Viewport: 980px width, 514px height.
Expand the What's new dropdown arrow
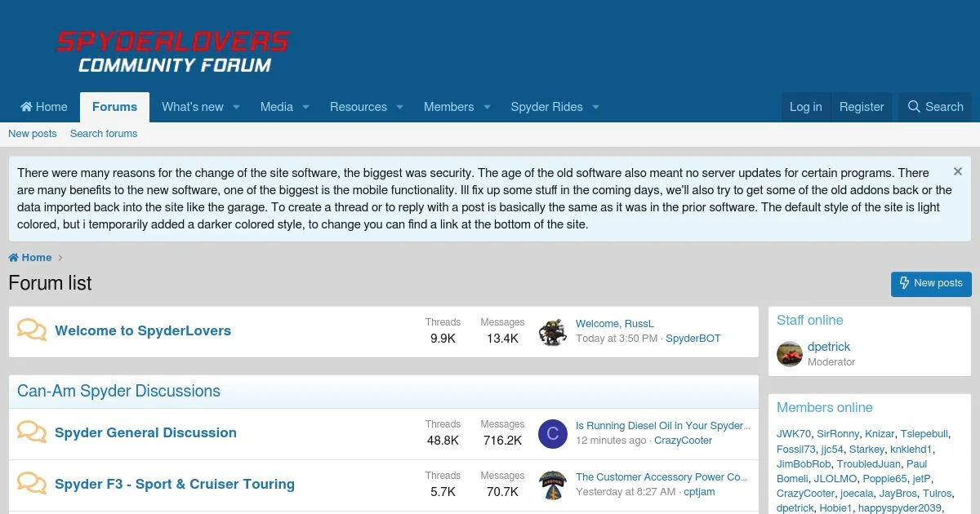(236, 107)
